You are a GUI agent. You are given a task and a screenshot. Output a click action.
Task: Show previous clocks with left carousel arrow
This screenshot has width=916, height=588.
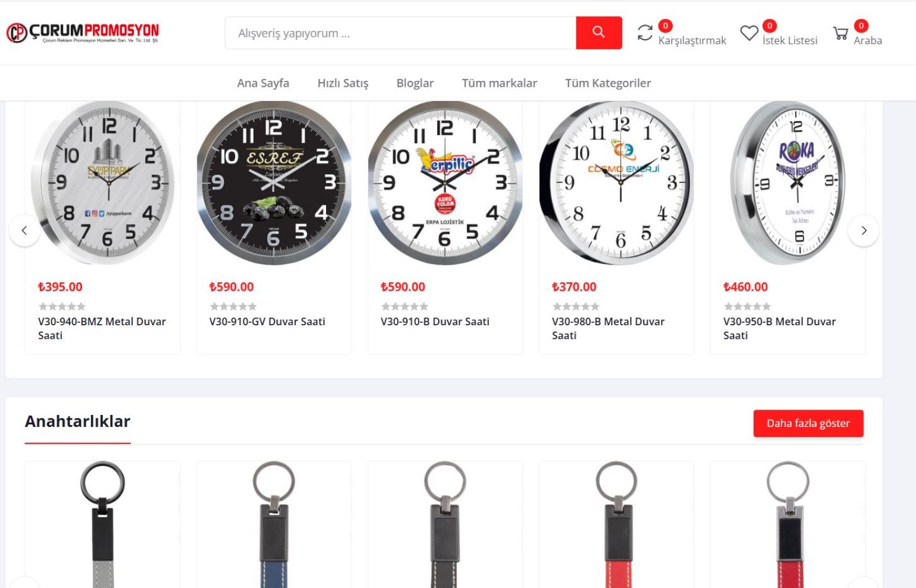(x=24, y=230)
